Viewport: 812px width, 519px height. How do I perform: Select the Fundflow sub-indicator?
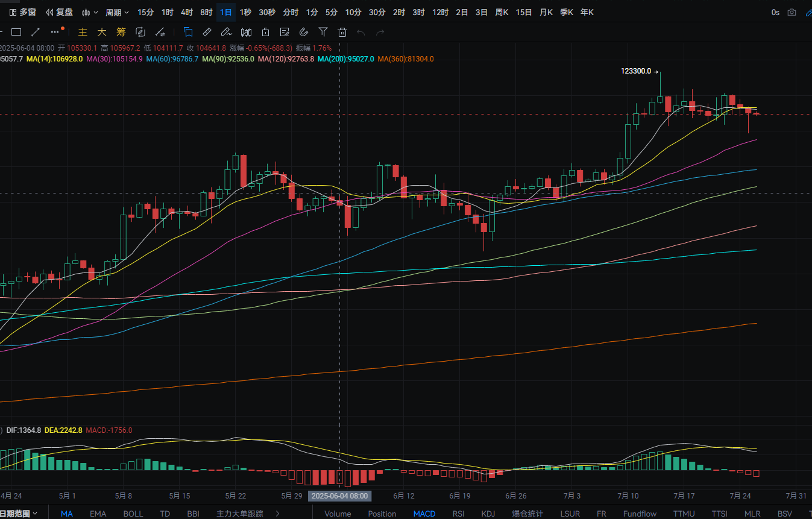pos(640,514)
